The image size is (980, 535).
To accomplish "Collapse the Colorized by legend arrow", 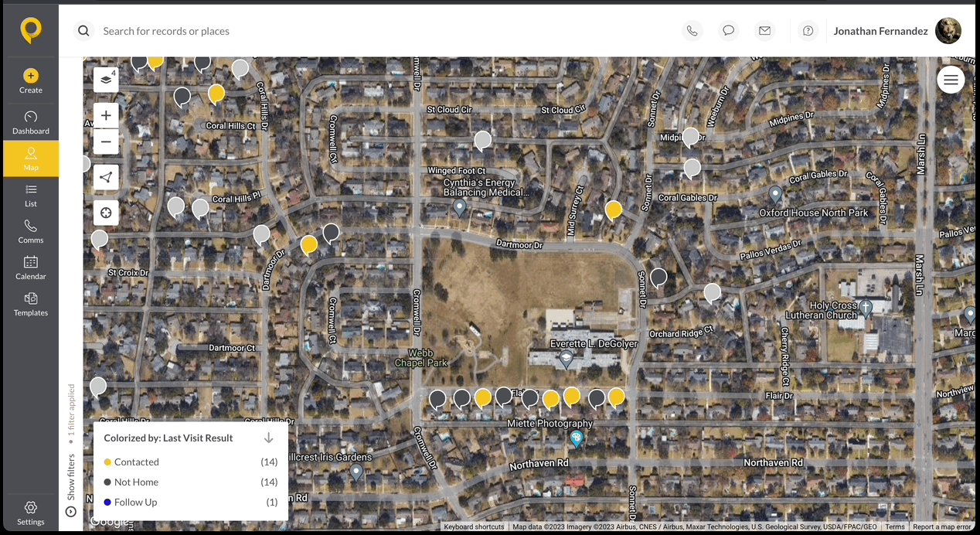I will tap(269, 438).
